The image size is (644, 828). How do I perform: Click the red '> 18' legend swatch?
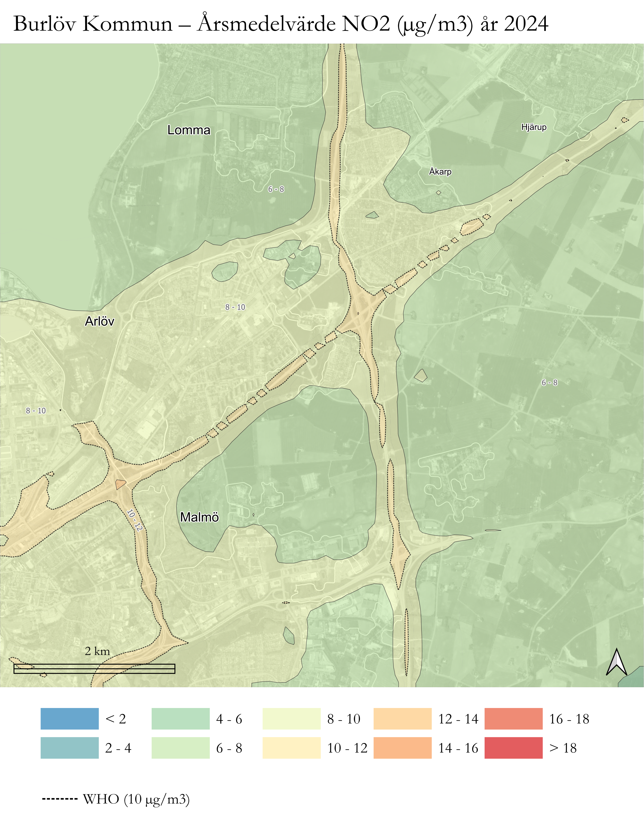coord(513,748)
